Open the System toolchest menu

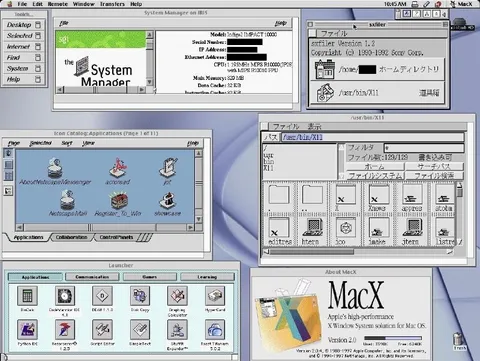[23, 68]
